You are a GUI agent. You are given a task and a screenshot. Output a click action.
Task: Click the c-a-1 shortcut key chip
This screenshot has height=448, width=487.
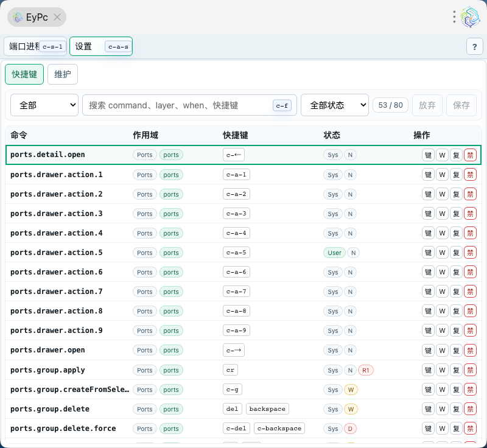click(236, 175)
